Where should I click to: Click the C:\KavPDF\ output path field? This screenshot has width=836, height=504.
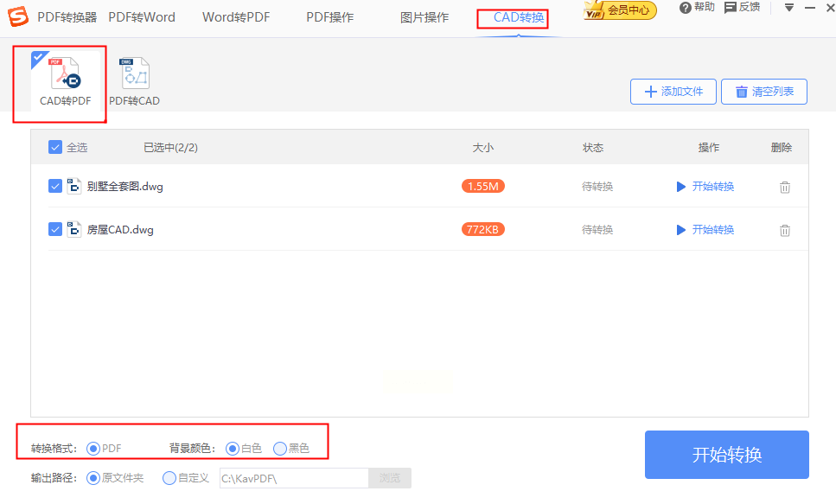[294, 478]
